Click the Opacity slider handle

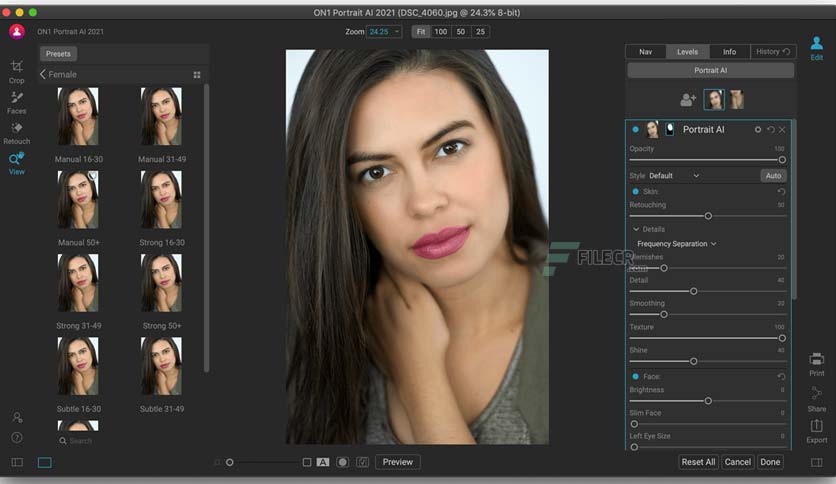(x=782, y=160)
